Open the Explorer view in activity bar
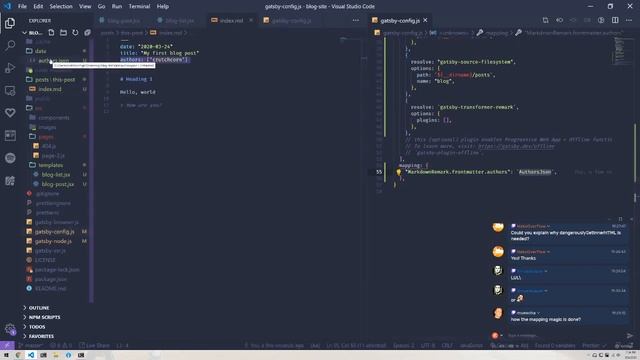 coord(10,23)
